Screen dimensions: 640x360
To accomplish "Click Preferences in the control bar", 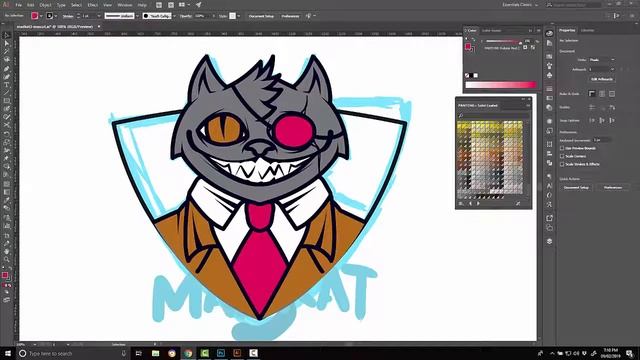I will coord(290,16).
